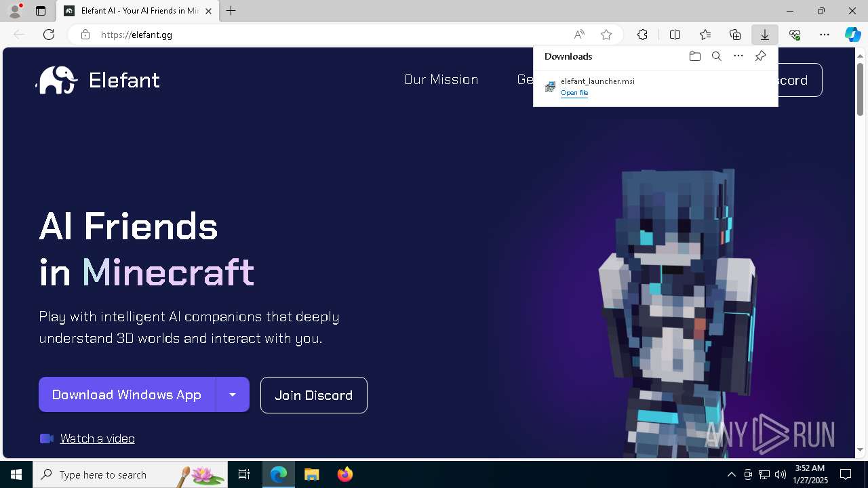Image resolution: width=868 pixels, height=488 pixels.
Task: Click Join Discord button
Action: point(314,395)
